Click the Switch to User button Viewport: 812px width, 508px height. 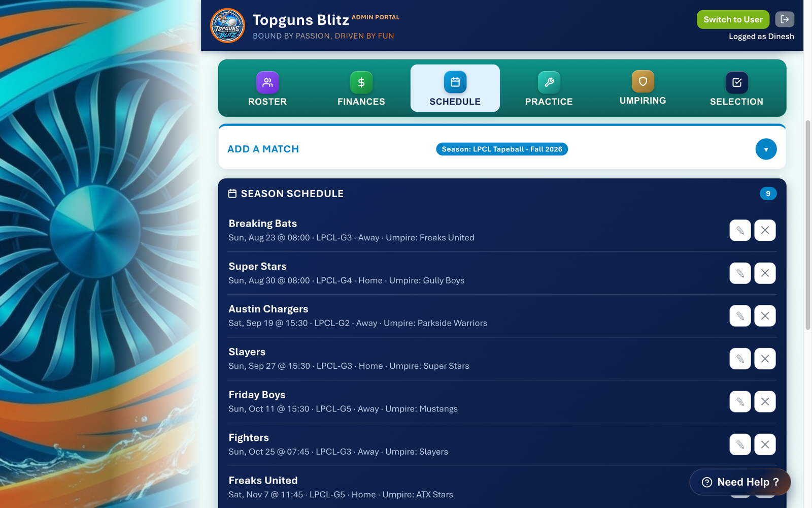[x=733, y=19]
